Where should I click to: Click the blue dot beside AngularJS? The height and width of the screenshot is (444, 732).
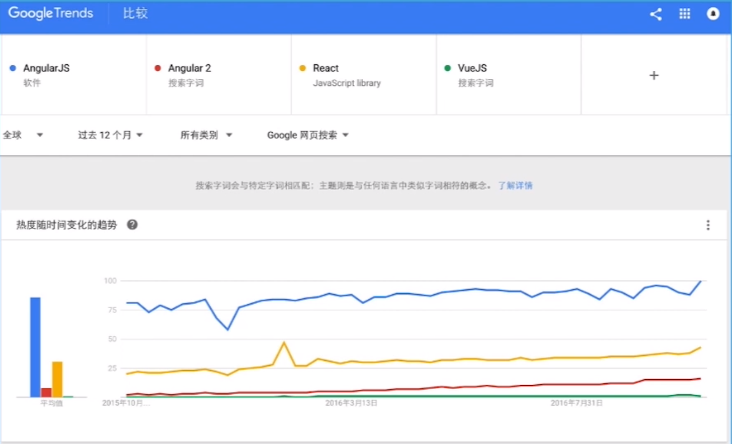click(x=13, y=68)
